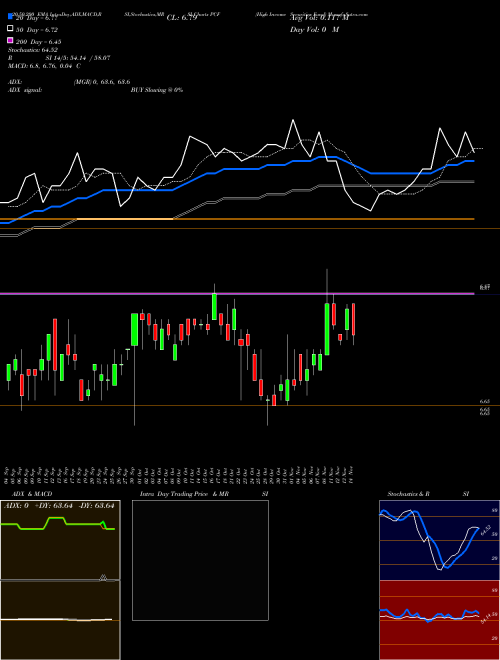Click the 'ADX & MACD' panel title

click(32, 494)
